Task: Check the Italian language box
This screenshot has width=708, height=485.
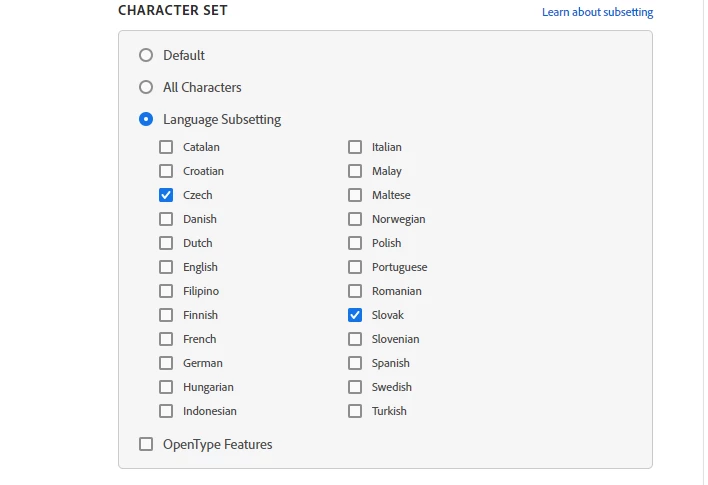Action: 355,147
